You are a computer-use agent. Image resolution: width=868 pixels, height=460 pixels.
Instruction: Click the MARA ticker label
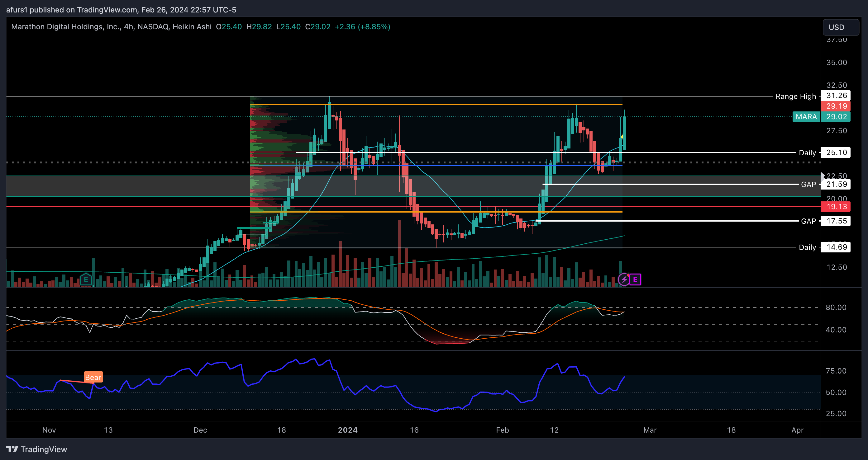(806, 117)
